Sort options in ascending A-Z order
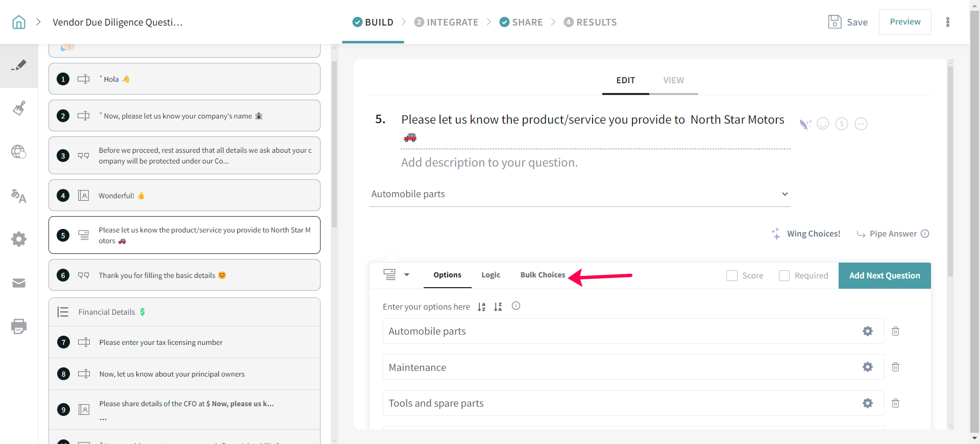 481,307
